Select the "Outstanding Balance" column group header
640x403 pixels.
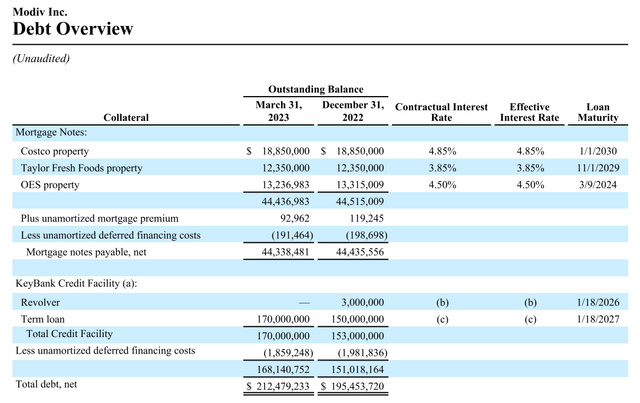[x=316, y=89]
